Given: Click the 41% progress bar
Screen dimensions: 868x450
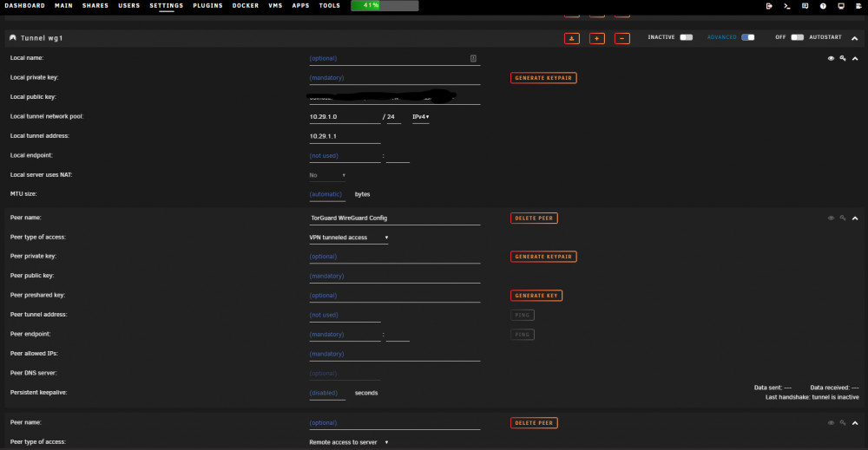Looking at the screenshot, I should coord(385,5).
